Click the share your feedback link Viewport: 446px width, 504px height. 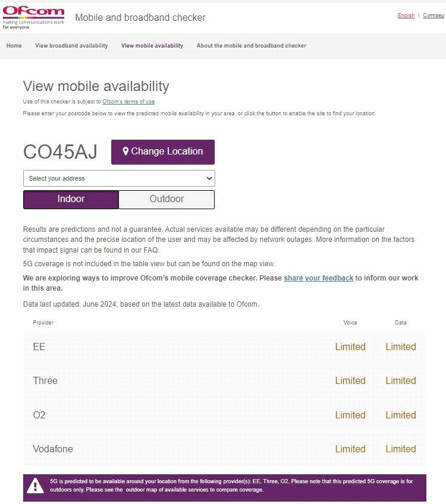click(318, 278)
